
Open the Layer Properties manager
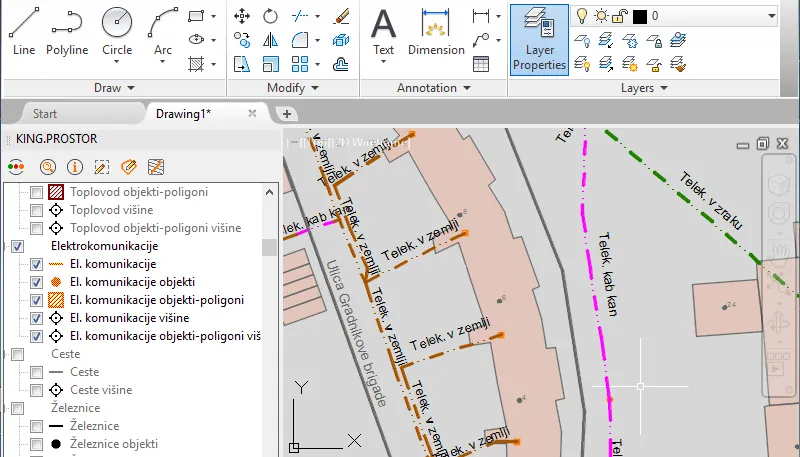coord(539,40)
